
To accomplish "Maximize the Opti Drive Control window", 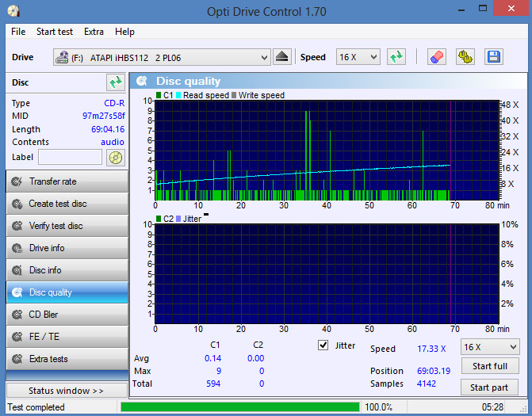I will pyautogui.click(x=483, y=8).
